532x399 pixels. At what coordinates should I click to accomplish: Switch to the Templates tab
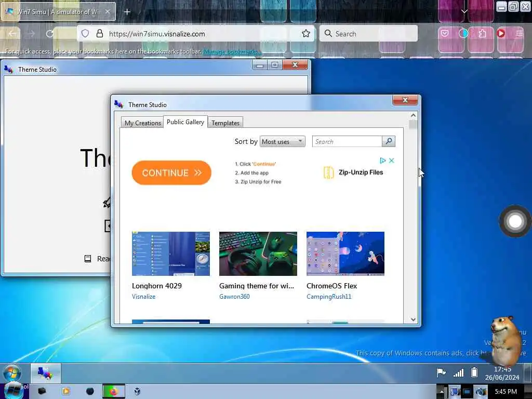[225, 123]
